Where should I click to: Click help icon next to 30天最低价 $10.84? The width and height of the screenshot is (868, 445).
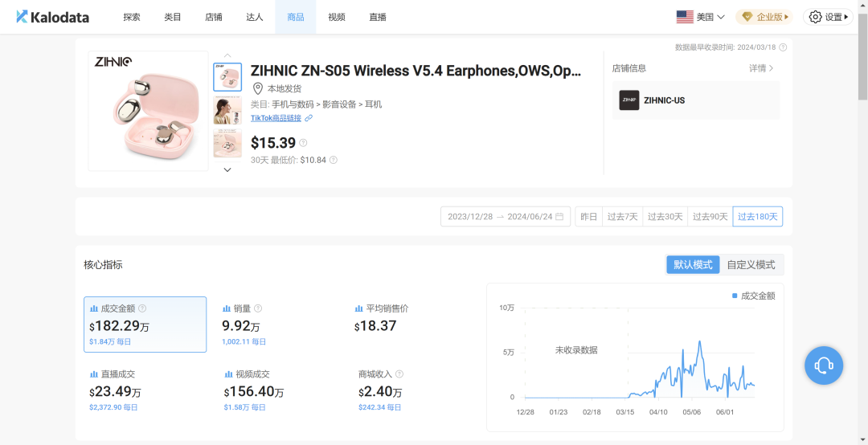click(x=334, y=160)
